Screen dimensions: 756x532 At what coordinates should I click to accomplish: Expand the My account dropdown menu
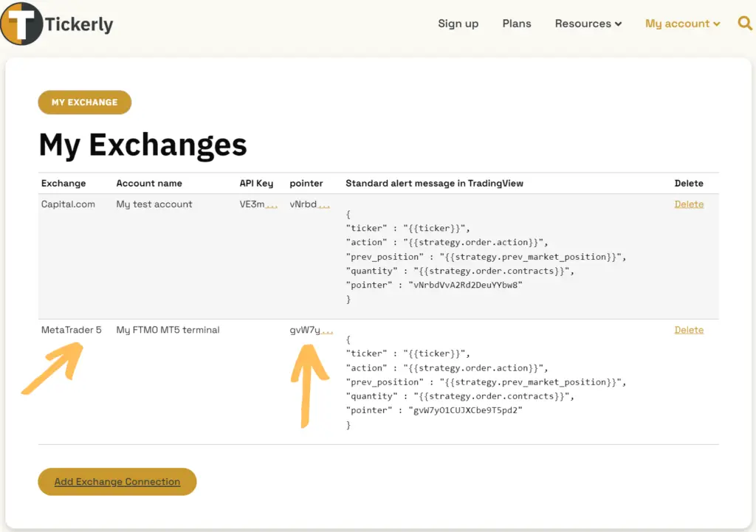[683, 24]
